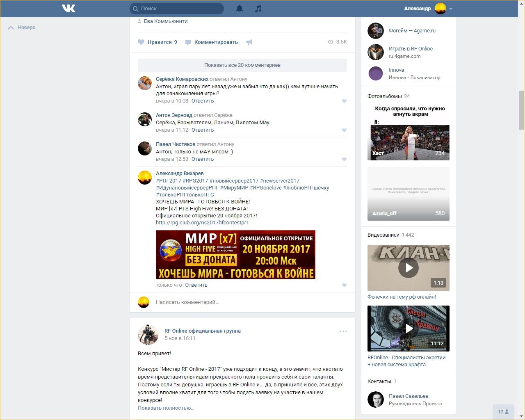This screenshot has height=420, width=525.
Task: Expand post with Показать полностью
Action: (166, 408)
